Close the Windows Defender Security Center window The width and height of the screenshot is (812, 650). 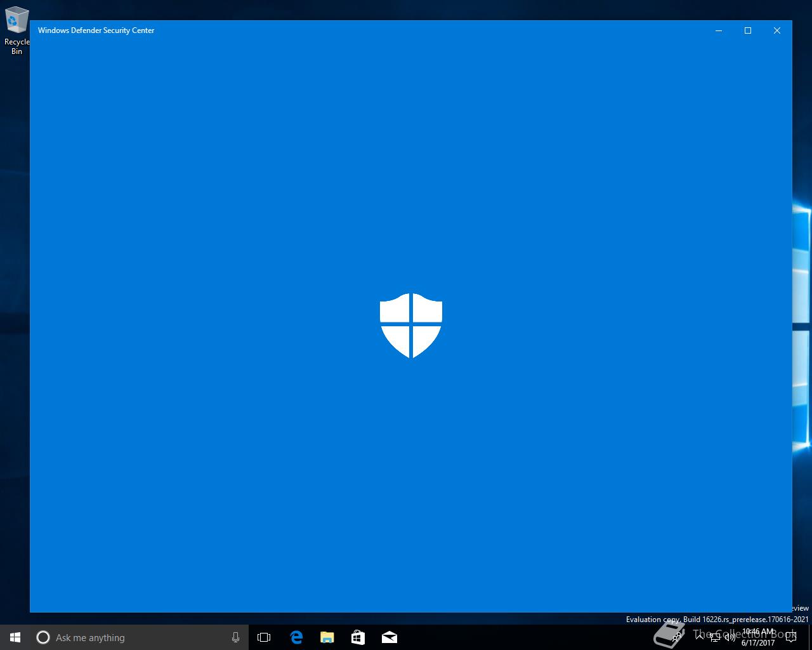click(777, 30)
